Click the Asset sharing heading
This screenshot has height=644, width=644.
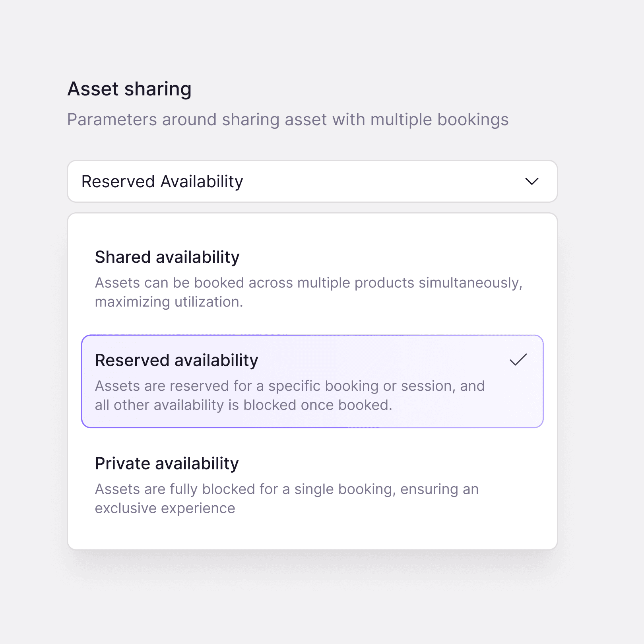click(x=130, y=89)
